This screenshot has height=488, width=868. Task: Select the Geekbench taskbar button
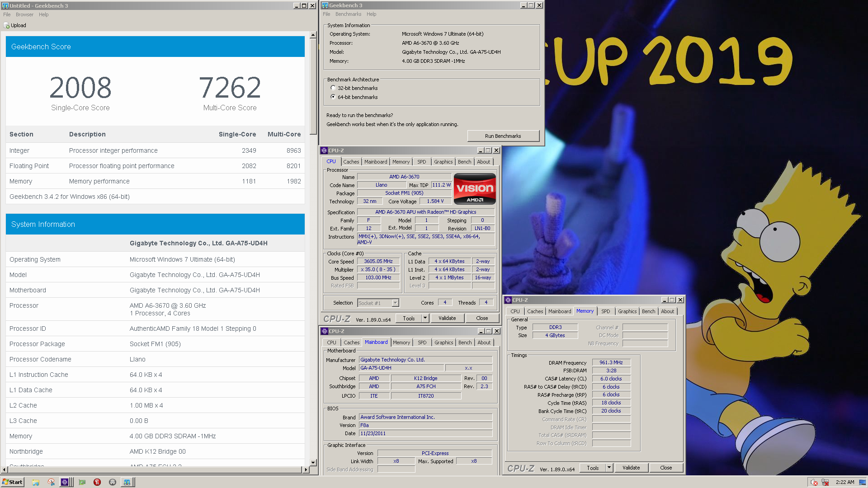[127, 482]
